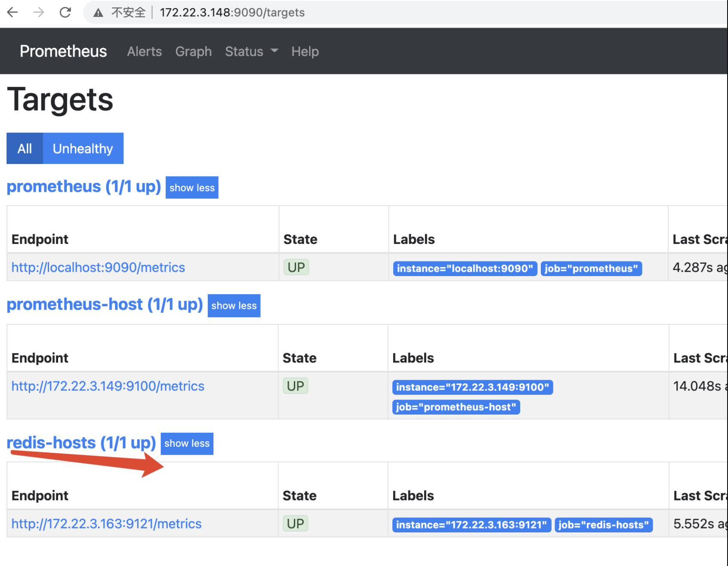Open http://localhost:9090/metrics endpoint
Viewport: 728px width, 566px height.
click(x=98, y=268)
